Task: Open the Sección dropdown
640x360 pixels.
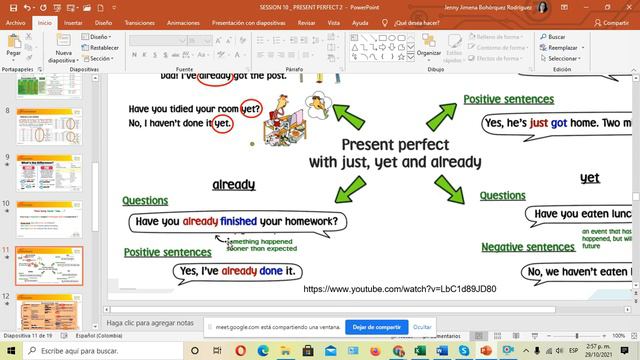Action: pos(98,58)
